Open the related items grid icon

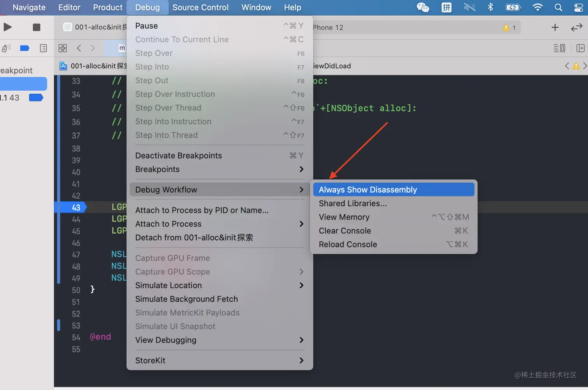(x=63, y=48)
